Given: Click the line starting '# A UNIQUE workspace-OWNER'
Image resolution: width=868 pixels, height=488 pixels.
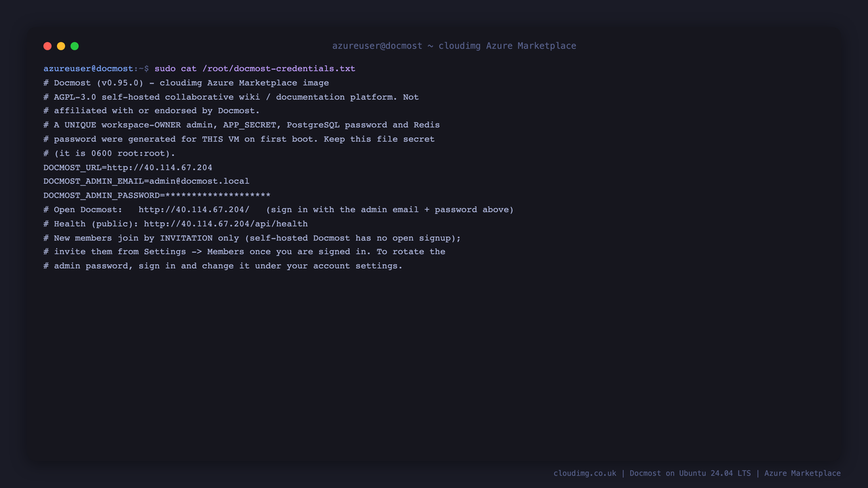Looking at the screenshot, I should pos(242,125).
